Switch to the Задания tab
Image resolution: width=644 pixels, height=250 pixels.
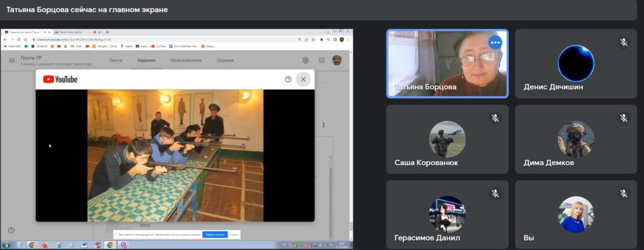pos(146,60)
